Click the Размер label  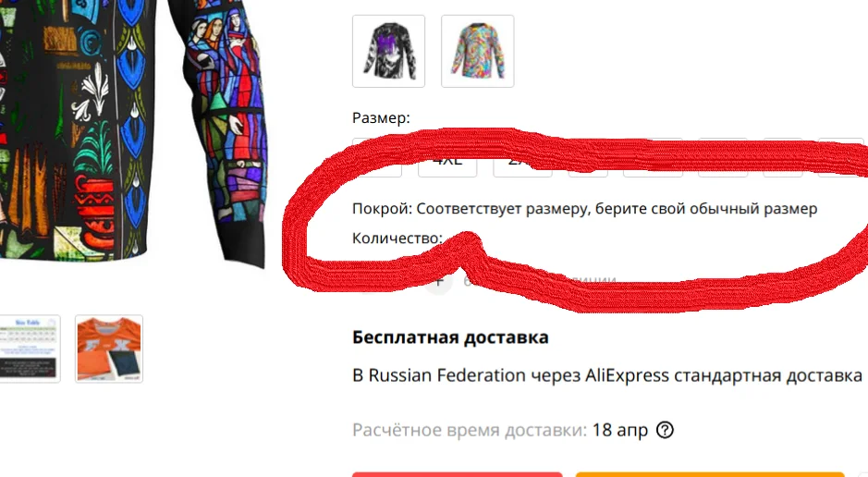[381, 118]
